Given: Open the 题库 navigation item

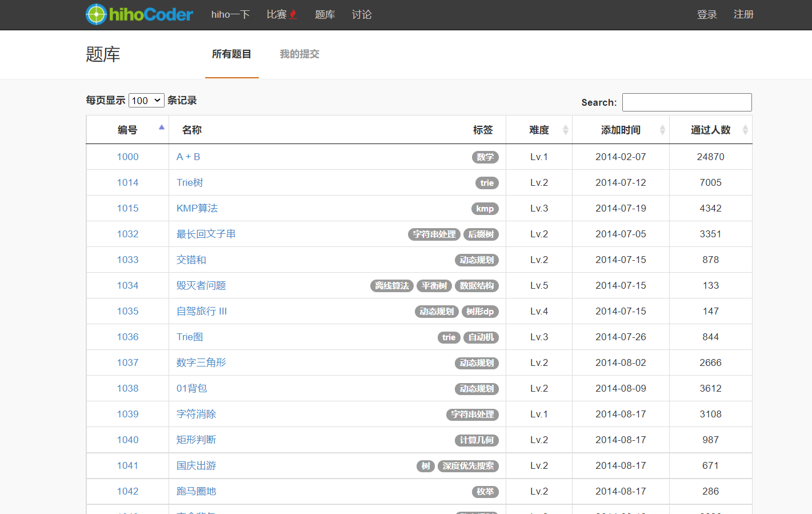Looking at the screenshot, I should 325,14.
